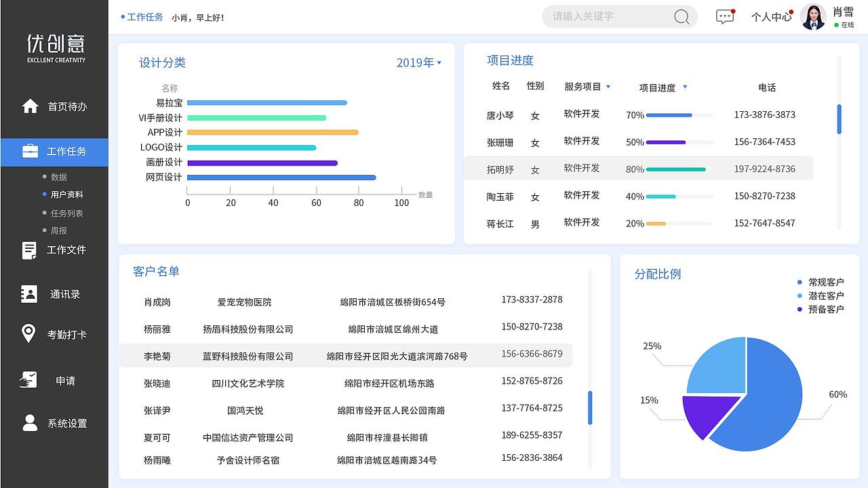The image size is (868, 488).
Task: Select the 用户资料 submenu item
Action: 66,195
